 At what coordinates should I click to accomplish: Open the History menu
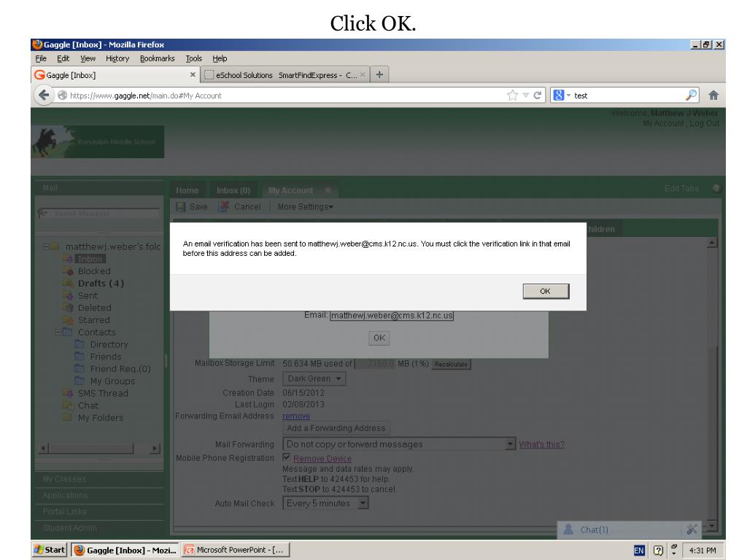[117, 58]
